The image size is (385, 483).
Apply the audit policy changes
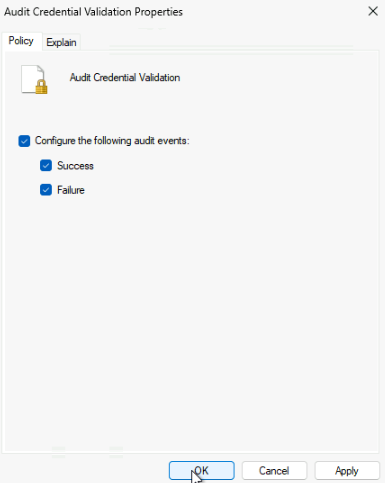tap(347, 471)
